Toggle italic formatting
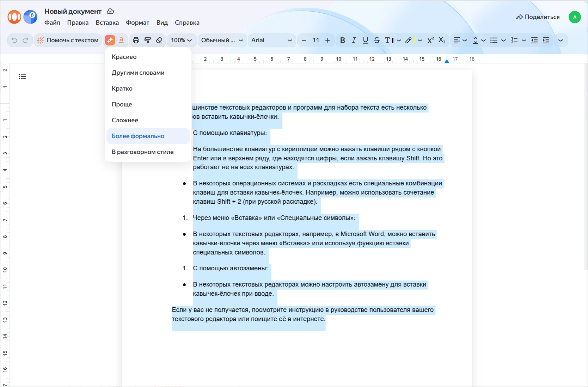 (x=354, y=40)
